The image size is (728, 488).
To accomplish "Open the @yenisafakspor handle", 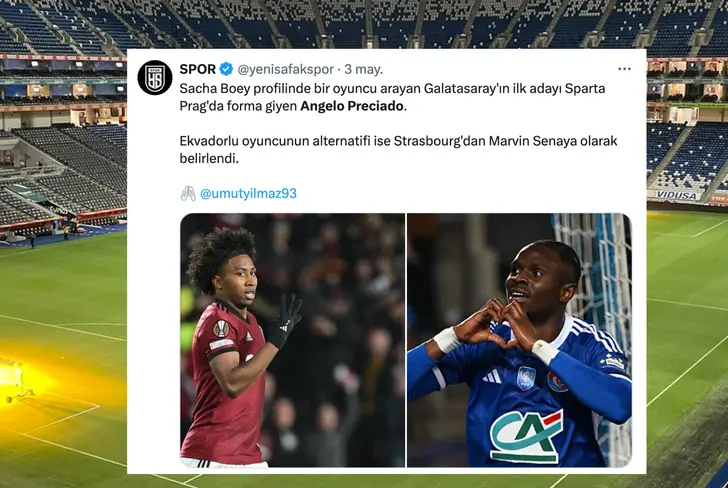I will pos(286,69).
